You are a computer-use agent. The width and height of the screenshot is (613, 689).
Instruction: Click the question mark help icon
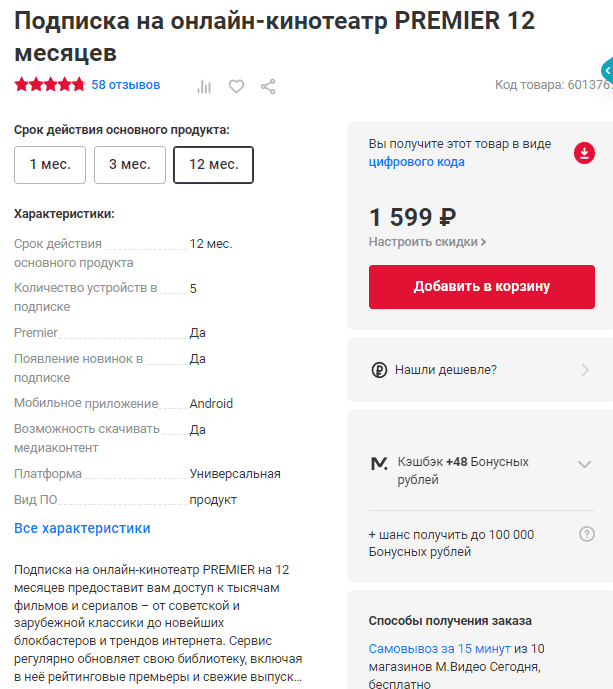[587, 534]
